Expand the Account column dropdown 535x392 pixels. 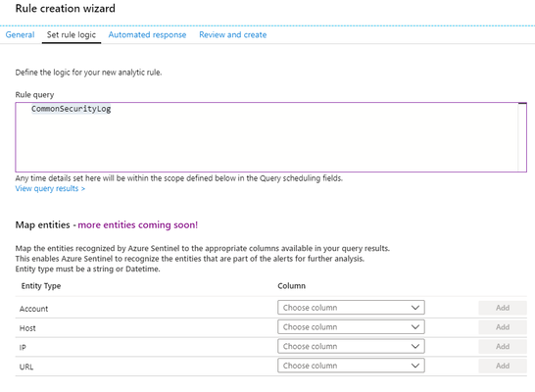(x=351, y=308)
